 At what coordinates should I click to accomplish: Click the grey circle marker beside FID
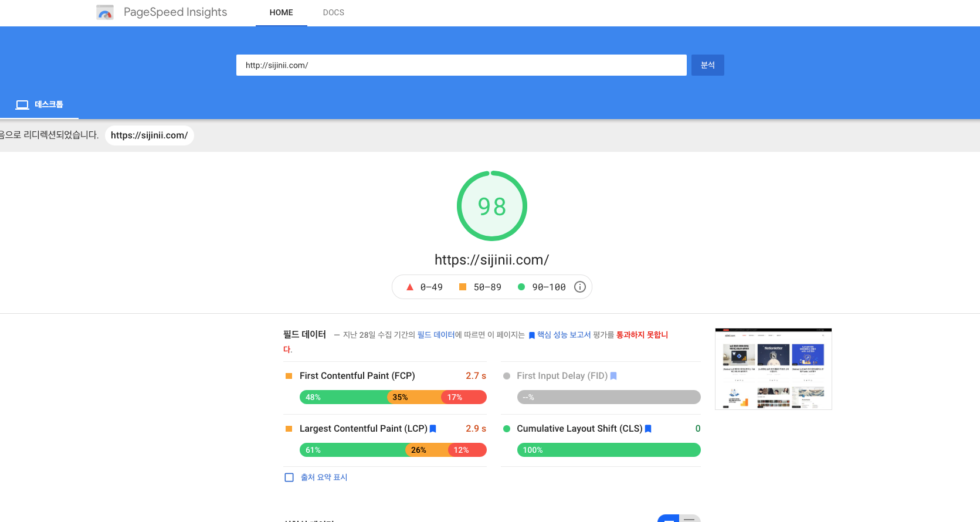(507, 376)
